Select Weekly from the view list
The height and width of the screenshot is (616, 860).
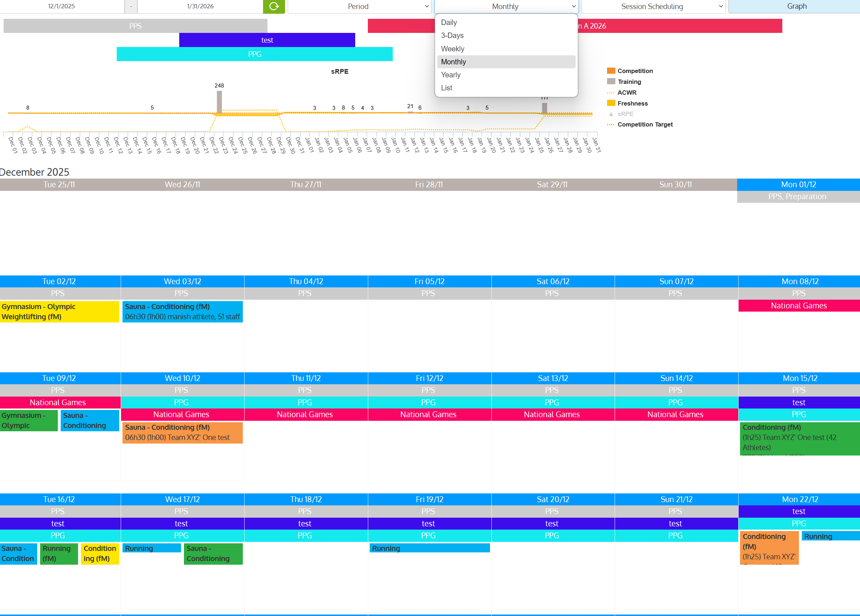click(x=452, y=48)
